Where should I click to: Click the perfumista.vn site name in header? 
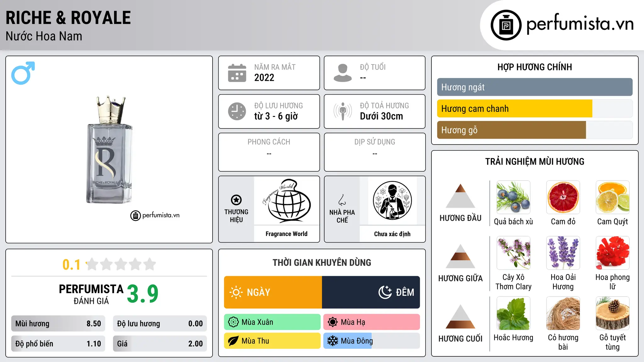click(x=580, y=24)
